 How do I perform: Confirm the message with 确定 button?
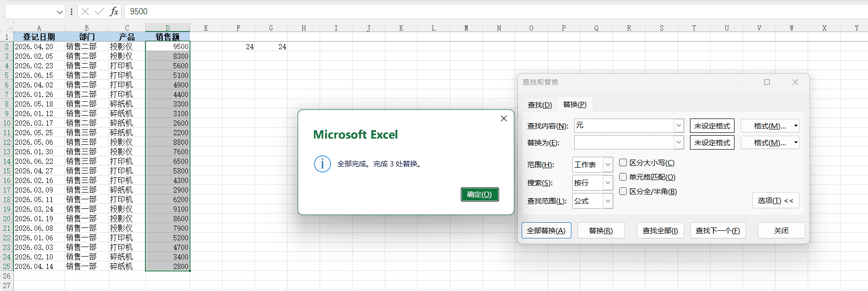pos(479,194)
